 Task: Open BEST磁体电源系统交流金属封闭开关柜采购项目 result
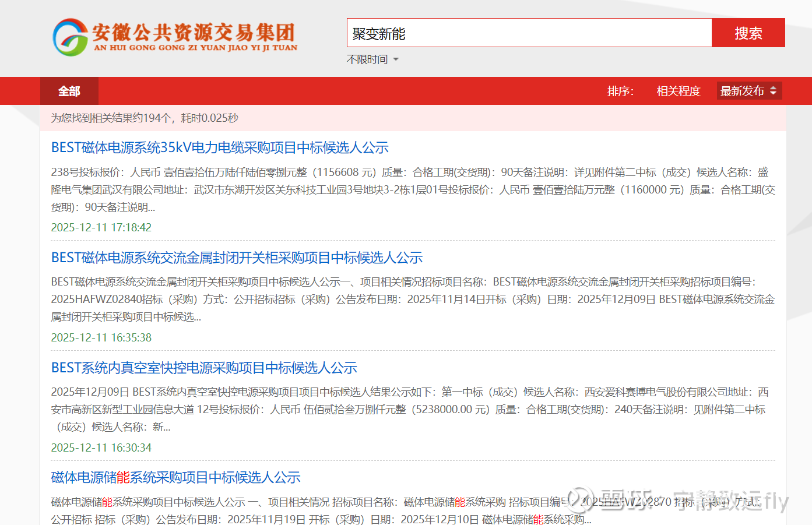tap(237, 258)
